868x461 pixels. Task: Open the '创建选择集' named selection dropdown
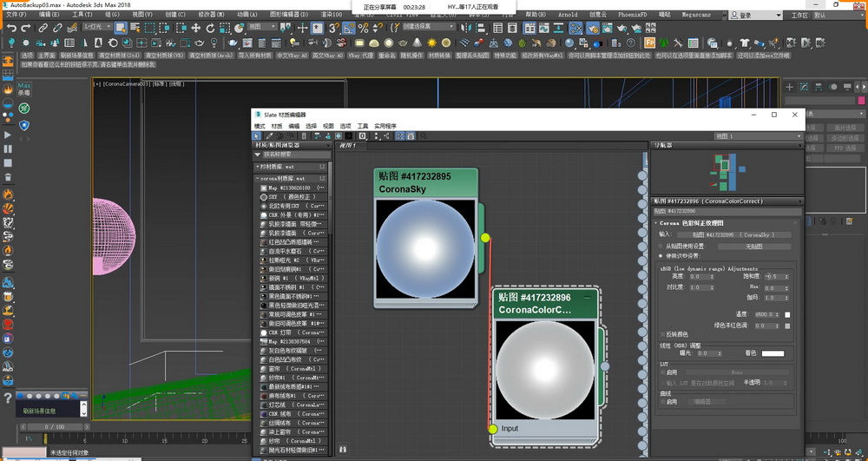click(429, 27)
